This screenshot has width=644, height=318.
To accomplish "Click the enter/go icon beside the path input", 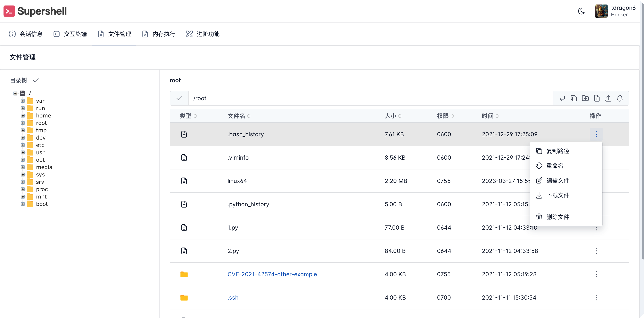I will tap(562, 98).
